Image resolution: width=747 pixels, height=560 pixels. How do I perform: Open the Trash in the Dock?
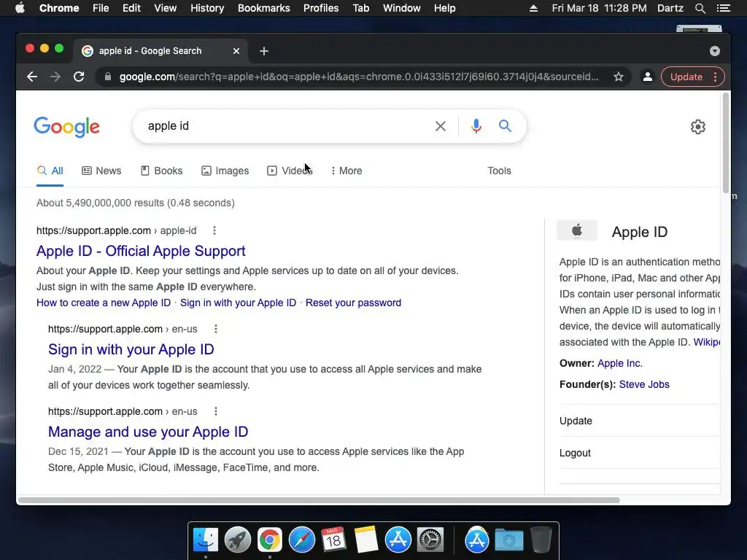point(541,540)
